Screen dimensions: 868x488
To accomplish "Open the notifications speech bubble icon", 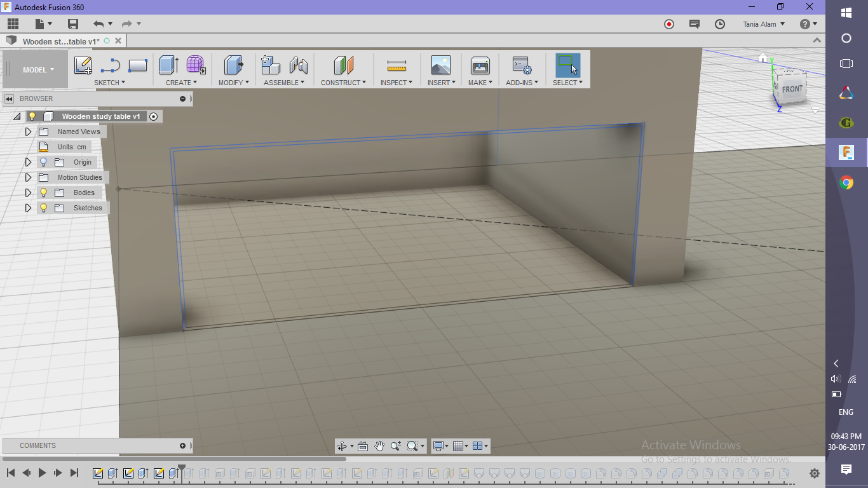I will pos(695,24).
